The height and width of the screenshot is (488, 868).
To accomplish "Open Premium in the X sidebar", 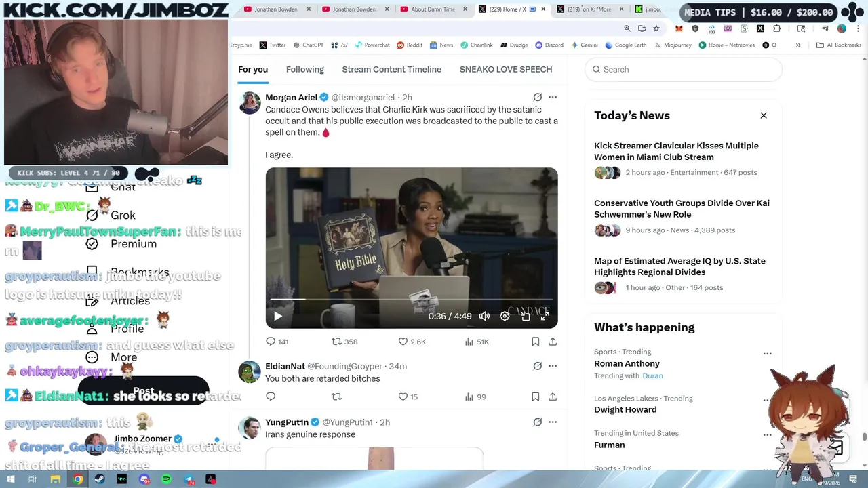I will 121,243.
